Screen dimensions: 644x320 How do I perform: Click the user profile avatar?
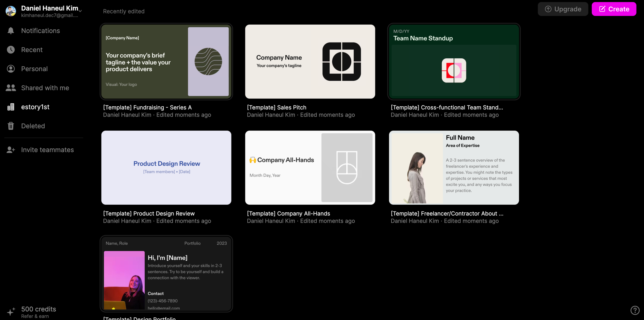[11, 11]
